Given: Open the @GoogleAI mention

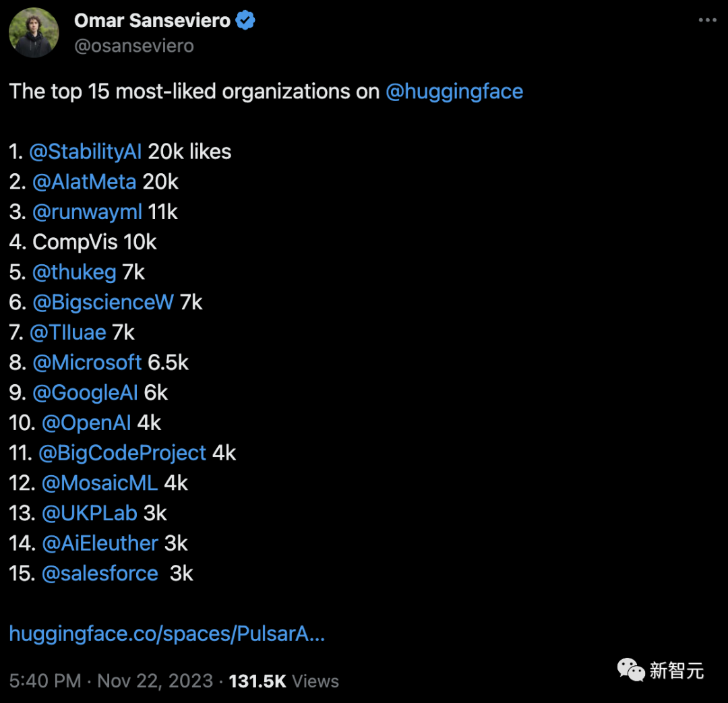Looking at the screenshot, I should coord(85,393).
